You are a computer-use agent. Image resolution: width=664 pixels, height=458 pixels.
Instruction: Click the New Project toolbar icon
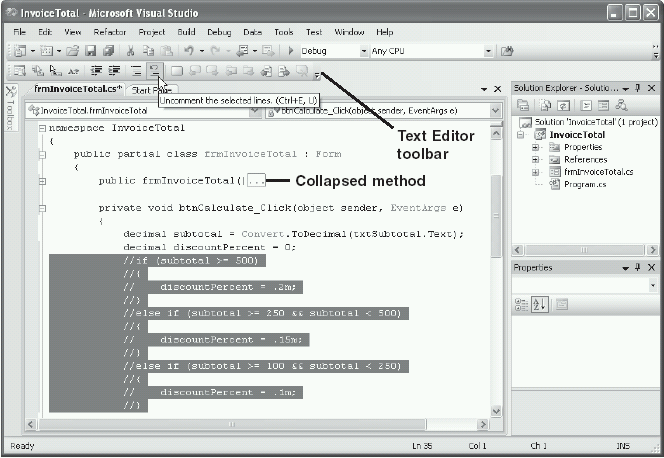[19, 51]
